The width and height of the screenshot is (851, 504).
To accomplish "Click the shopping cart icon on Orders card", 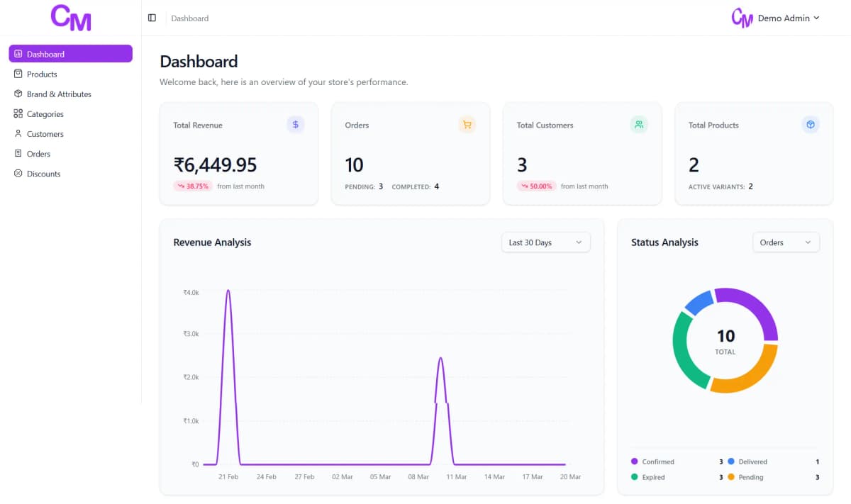I will coord(467,124).
